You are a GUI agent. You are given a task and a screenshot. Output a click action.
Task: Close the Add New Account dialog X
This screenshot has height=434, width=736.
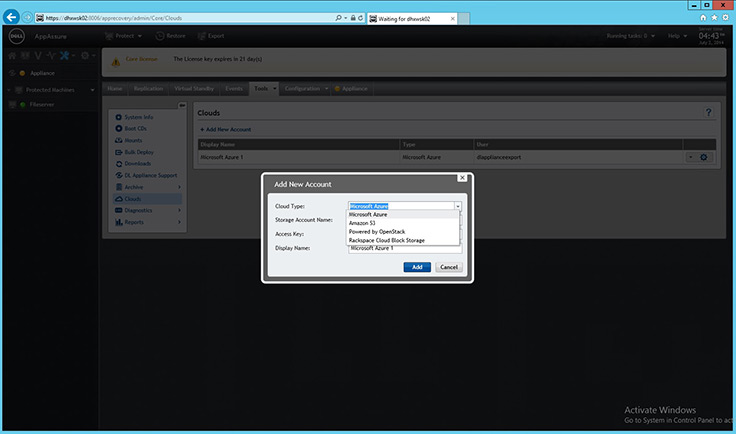(462, 177)
